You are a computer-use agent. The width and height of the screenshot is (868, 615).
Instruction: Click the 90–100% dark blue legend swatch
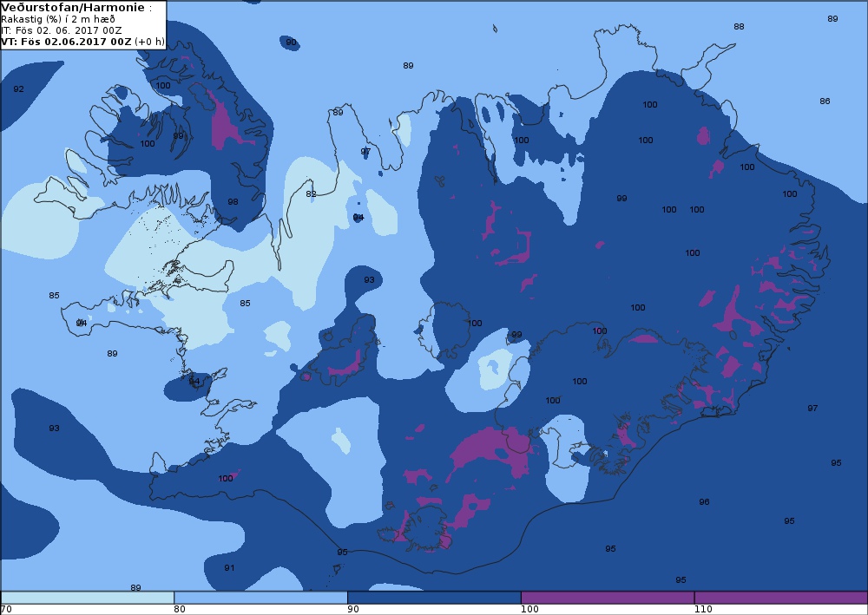pyautogui.click(x=434, y=598)
